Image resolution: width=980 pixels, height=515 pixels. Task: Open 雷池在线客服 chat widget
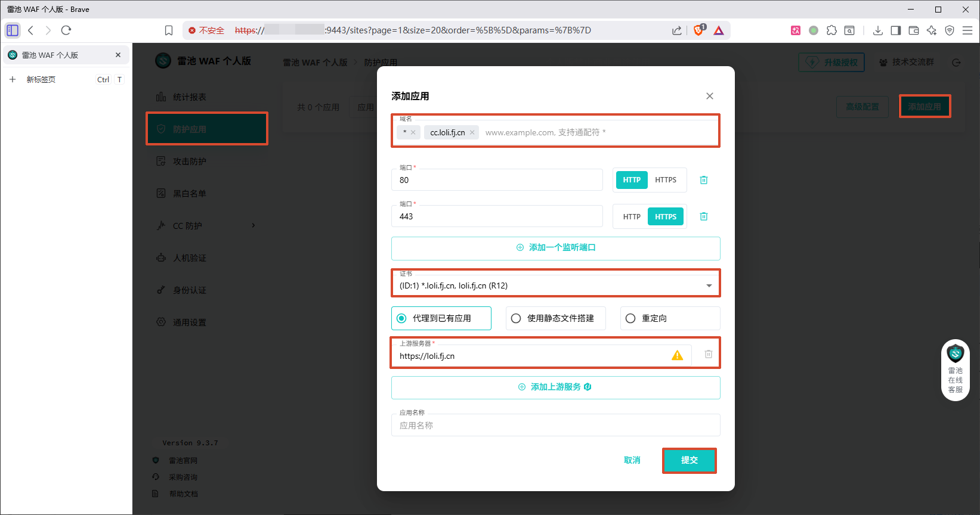click(x=956, y=370)
